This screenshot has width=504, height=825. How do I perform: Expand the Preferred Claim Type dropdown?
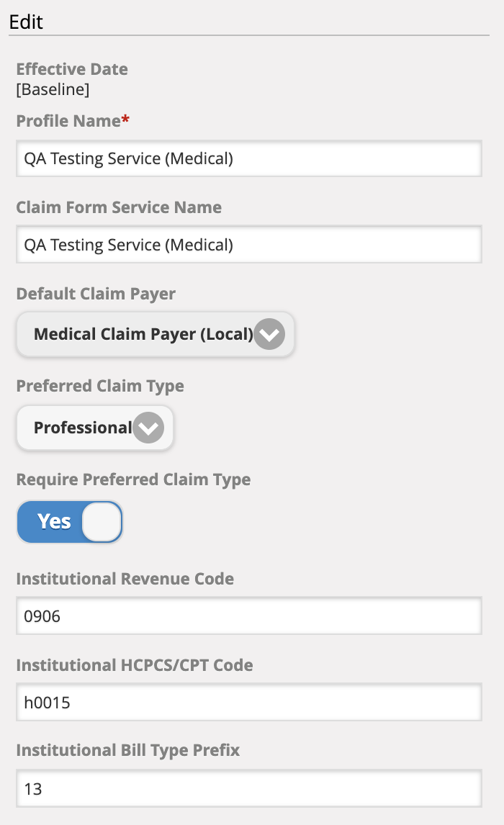tap(94, 428)
